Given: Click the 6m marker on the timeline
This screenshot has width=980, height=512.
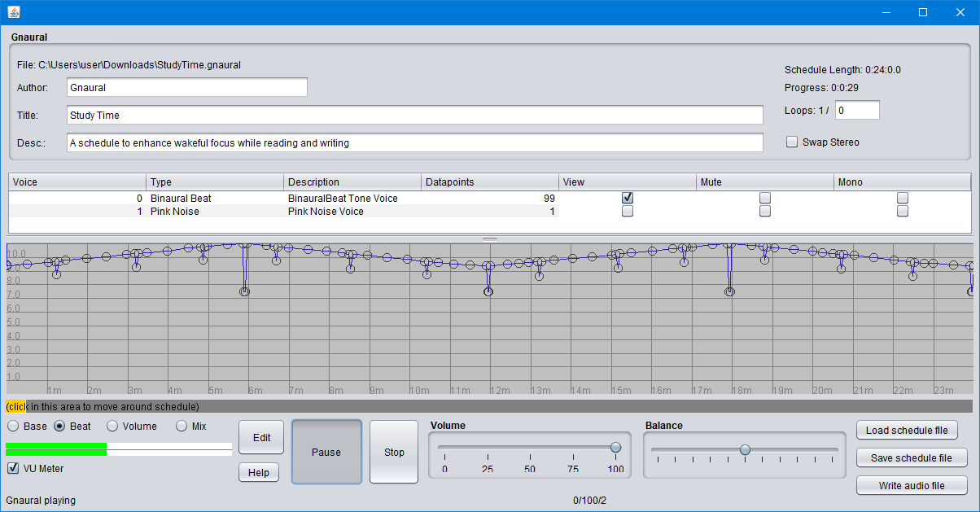Looking at the screenshot, I should click(255, 390).
